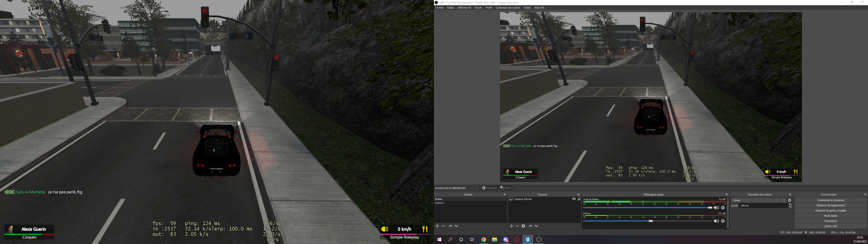Click Démarrer l'enregistrement
The image size is (868, 244).
[x=831, y=206]
